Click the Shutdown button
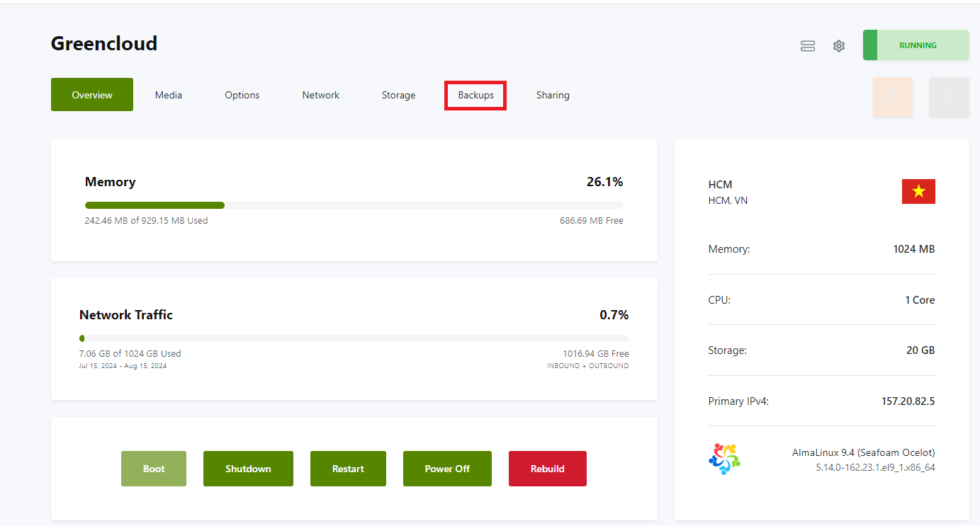Screen dimensions: 980x526 pyautogui.click(x=248, y=469)
